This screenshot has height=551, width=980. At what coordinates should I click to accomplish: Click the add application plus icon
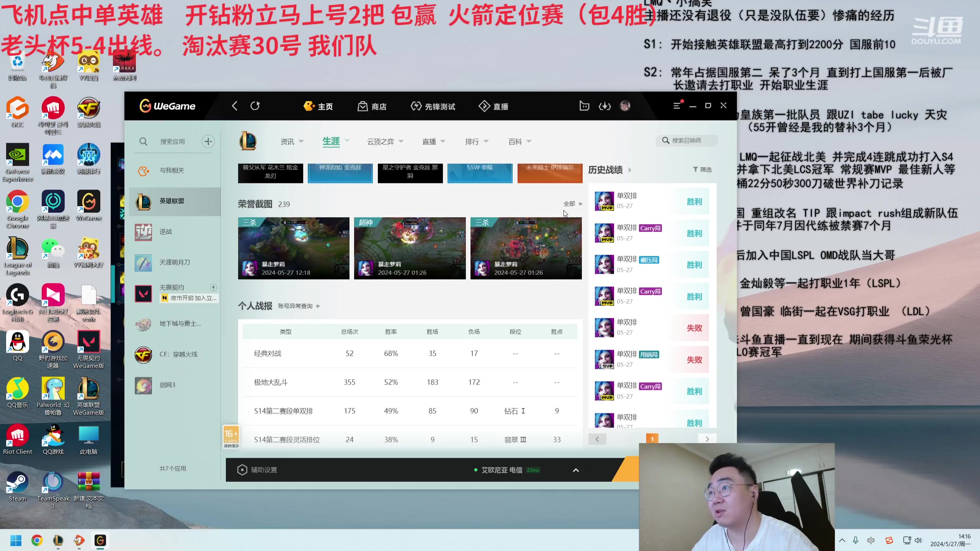pos(208,142)
